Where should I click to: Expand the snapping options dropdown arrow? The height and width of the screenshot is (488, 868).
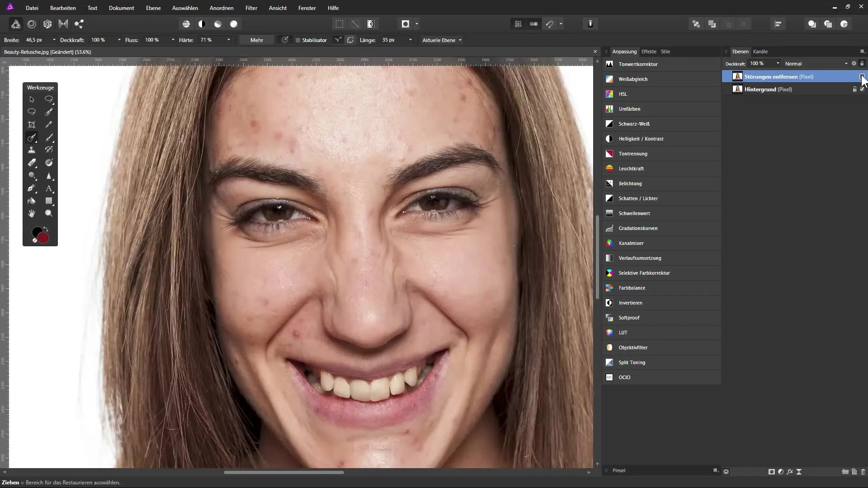561,24
